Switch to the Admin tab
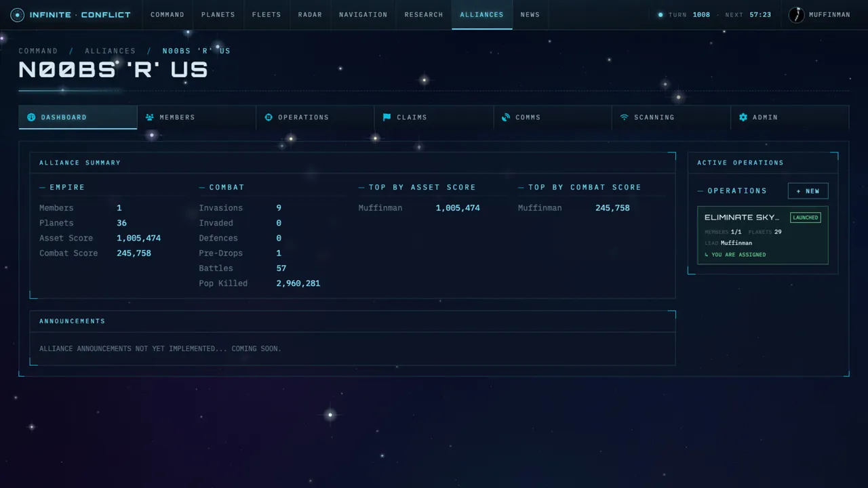 [790, 117]
